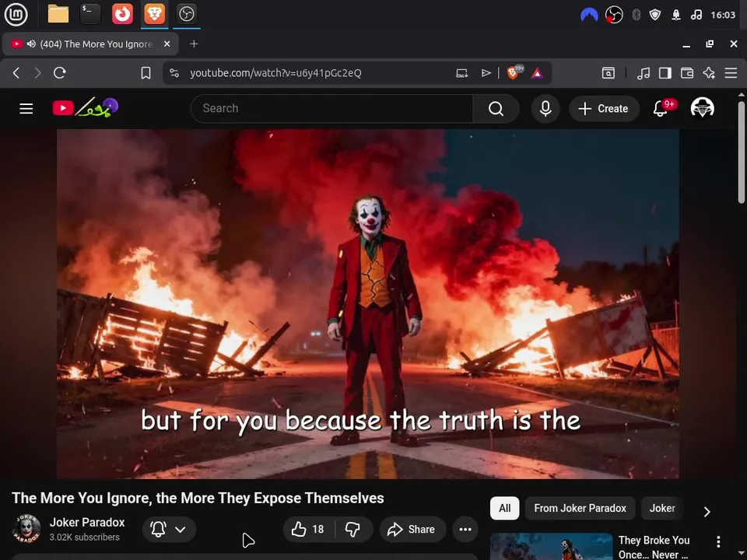Viewport: 747px width, 560px height.
Task: Open system notifications bell in tray
Action: tap(676, 15)
